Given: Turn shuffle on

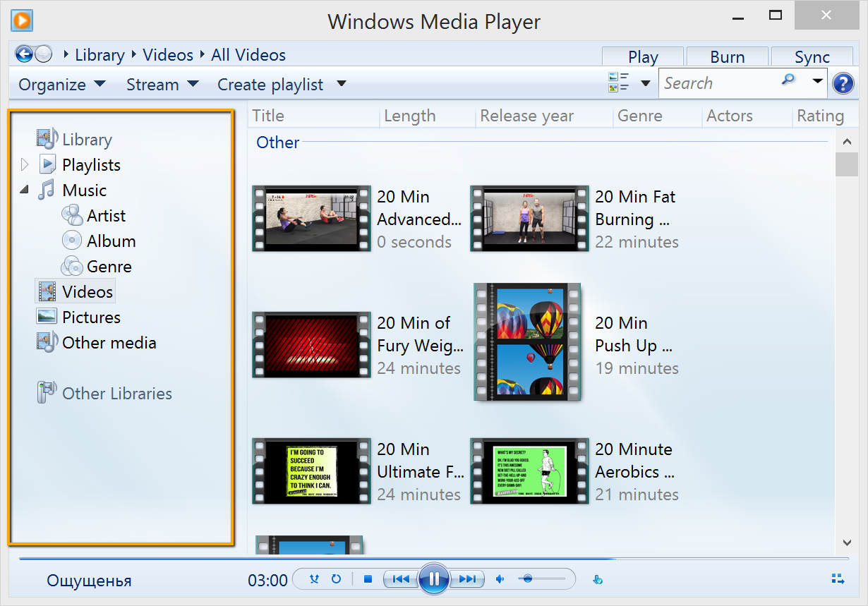Looking at the screenshot, I should [x=315, y=579].
